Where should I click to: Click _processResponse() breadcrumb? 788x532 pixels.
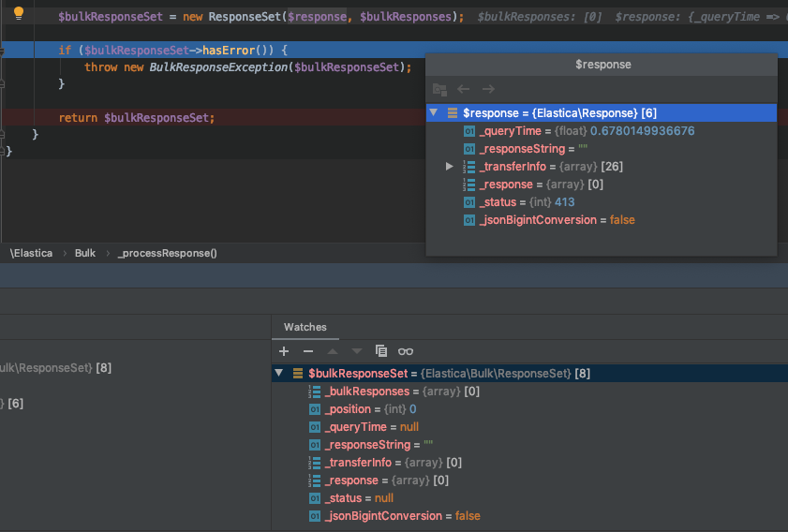[168, 253]
